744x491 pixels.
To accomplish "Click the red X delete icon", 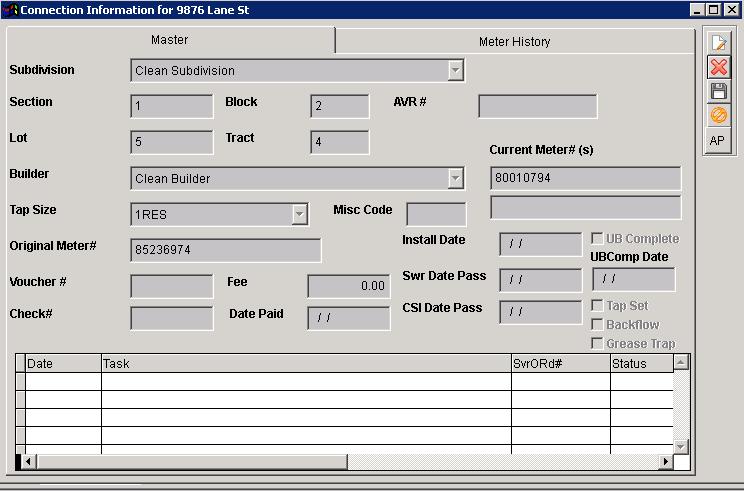I will 718,67.
